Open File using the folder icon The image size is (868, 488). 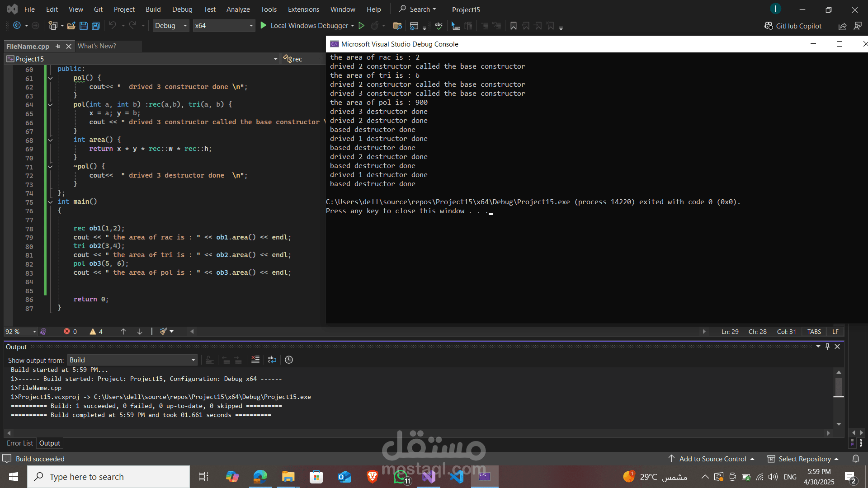pyautogui.click(x=71, y=26)
